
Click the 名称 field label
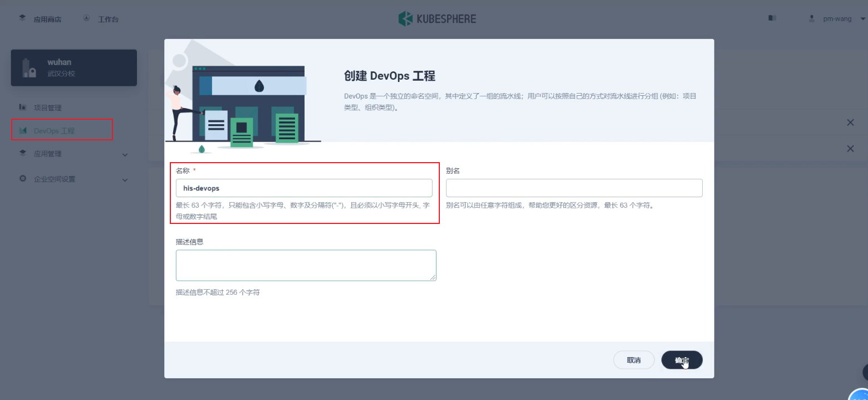(x=183, y=170)
